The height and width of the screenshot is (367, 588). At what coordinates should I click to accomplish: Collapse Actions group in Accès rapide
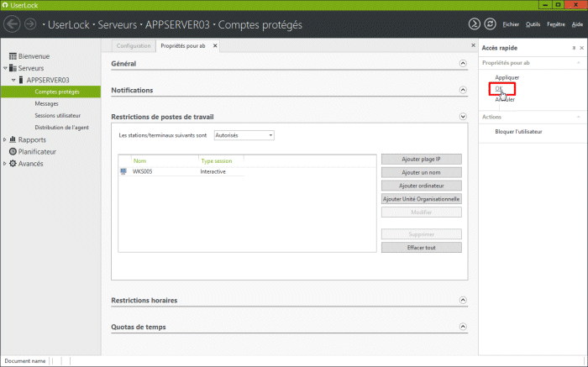point(579,117)
